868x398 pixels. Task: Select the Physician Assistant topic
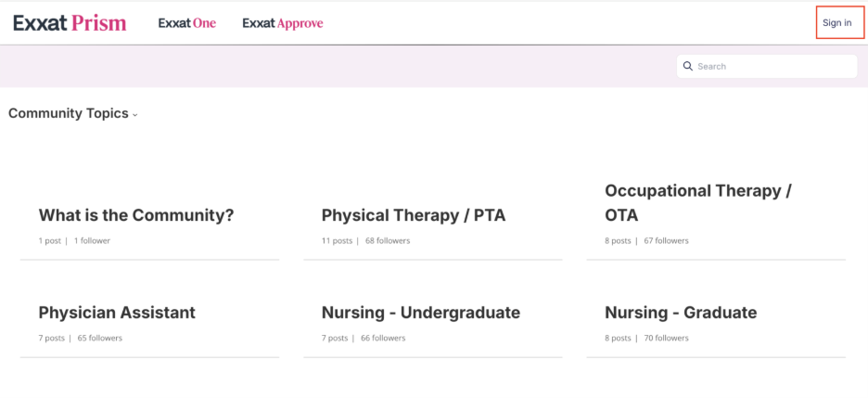tap(117, 313)
